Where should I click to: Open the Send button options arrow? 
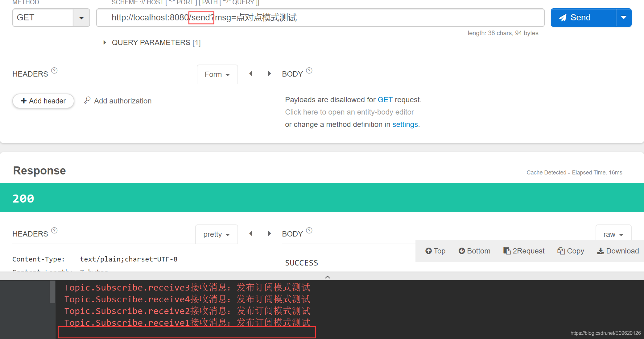click(x=624, y=18)
